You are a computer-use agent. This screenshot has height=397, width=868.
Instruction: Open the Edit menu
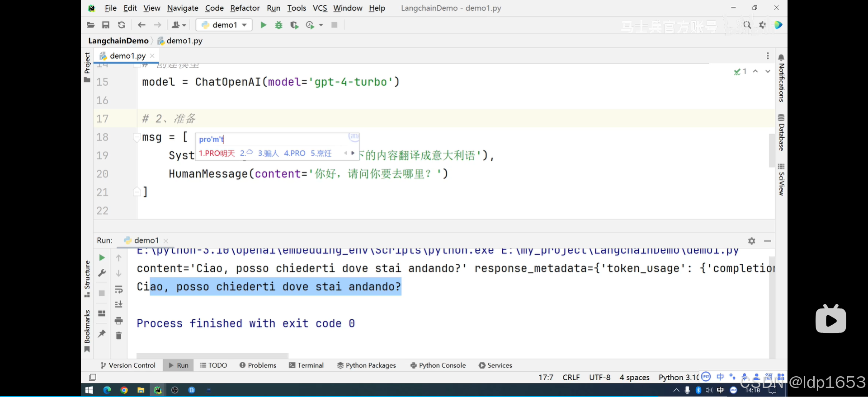click(130, 8)
